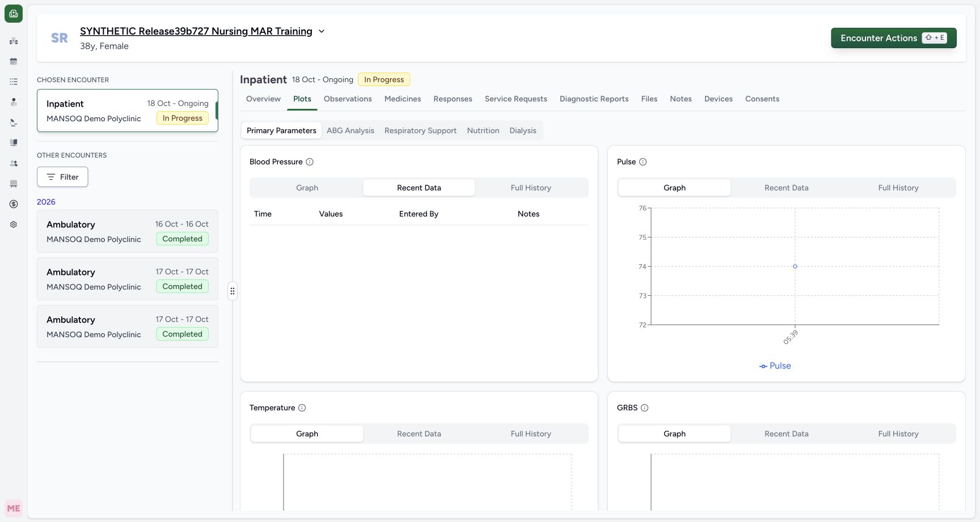Click the Blood Pressure info icon
Viewport: 980px width, 522px height.
(x=310, y=162)
